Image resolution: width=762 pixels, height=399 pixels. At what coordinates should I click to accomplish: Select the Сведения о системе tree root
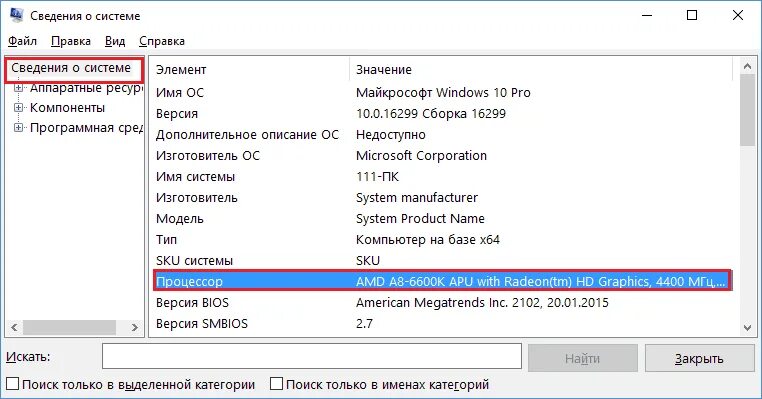71,68
